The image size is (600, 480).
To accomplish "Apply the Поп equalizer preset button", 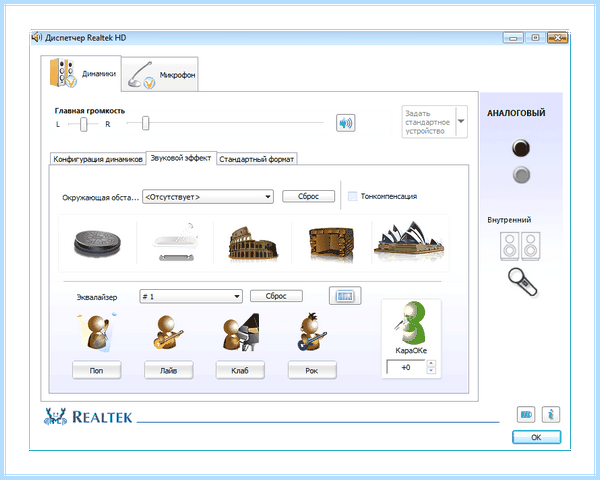I will pyautogui.click(x=97, y=370).
